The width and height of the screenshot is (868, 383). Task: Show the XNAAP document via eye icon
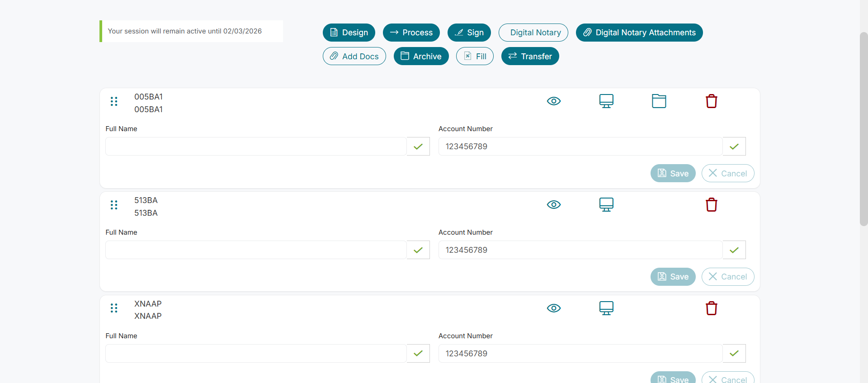[x=554, y=308]
